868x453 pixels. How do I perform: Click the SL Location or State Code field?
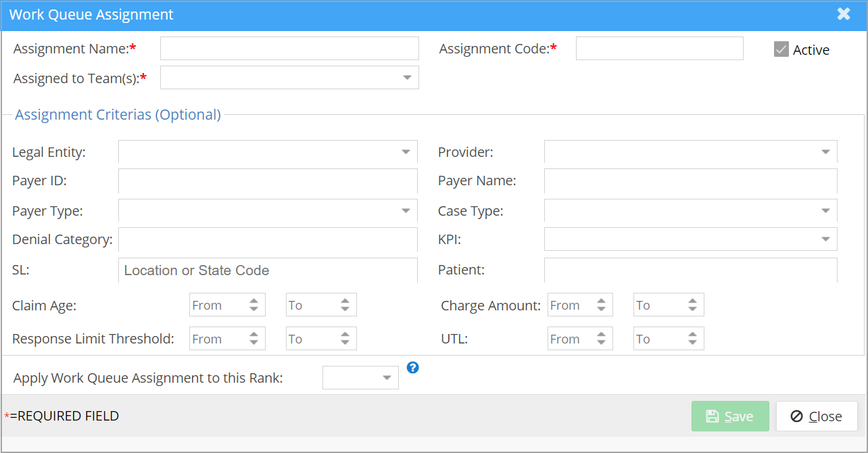coord(268,270)
